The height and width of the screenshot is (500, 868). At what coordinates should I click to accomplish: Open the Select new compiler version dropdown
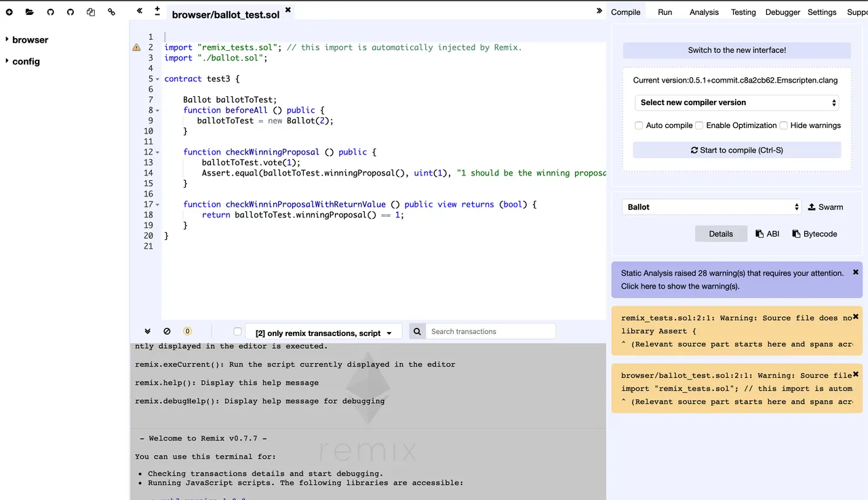[x=737, y=102]
